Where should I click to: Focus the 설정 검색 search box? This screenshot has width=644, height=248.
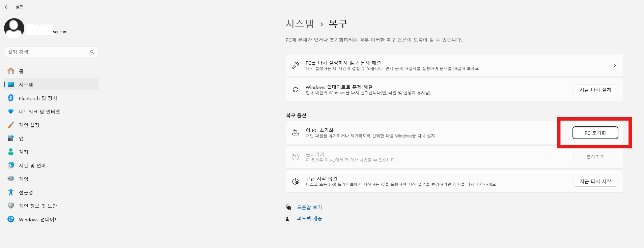point(51,52)
